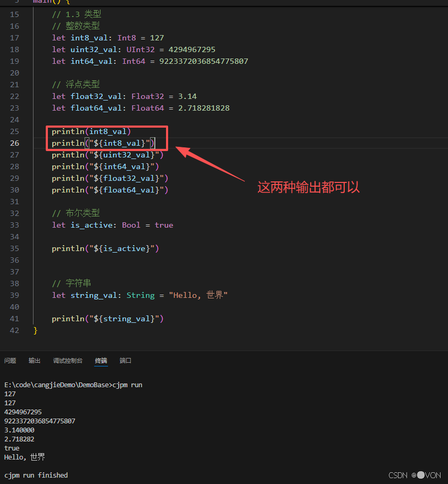Click the int8_val declaration on line 17
Screen dimensions: 448x484
click(x=89, y=38)
